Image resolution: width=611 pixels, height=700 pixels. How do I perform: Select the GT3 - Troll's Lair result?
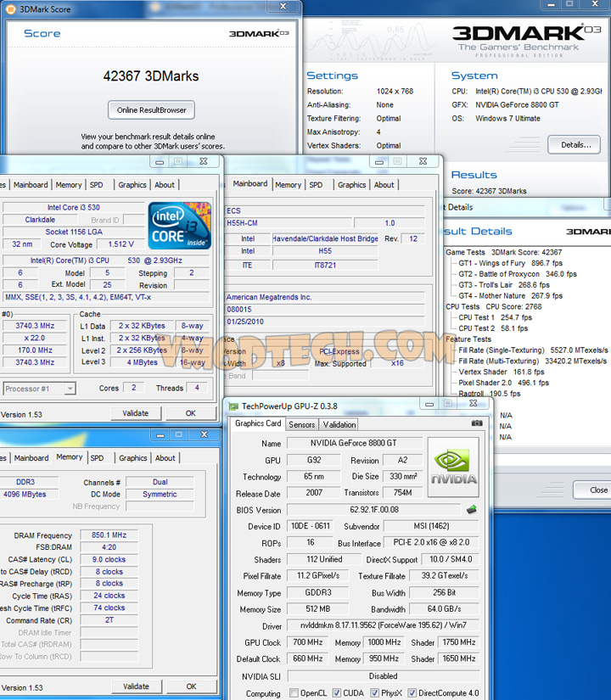point(504,285)
